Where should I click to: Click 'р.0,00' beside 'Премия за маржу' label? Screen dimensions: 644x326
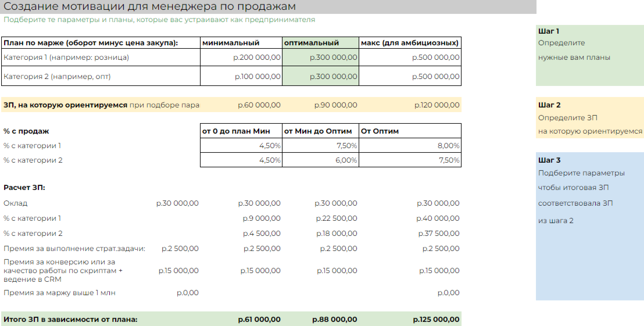tap(188, 293)
